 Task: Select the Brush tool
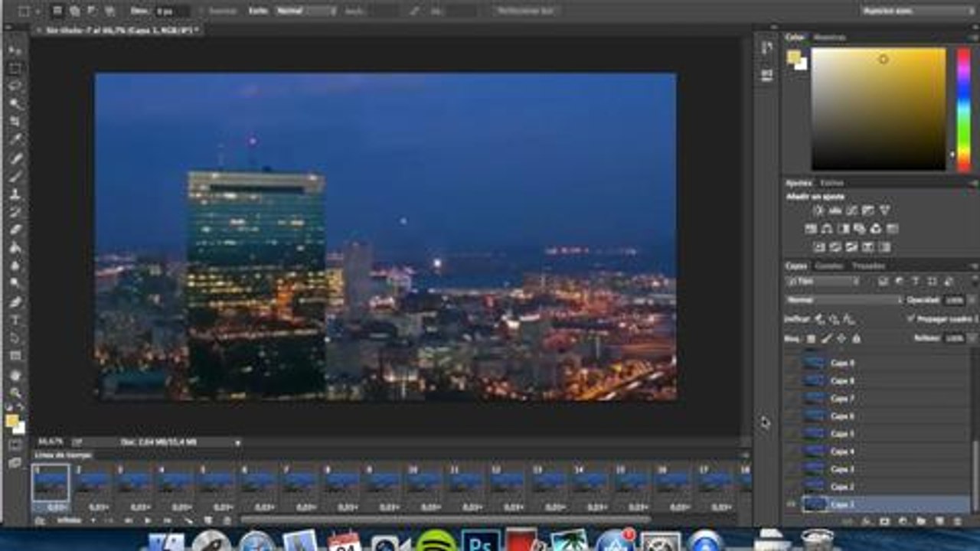(x=15, y=175)
